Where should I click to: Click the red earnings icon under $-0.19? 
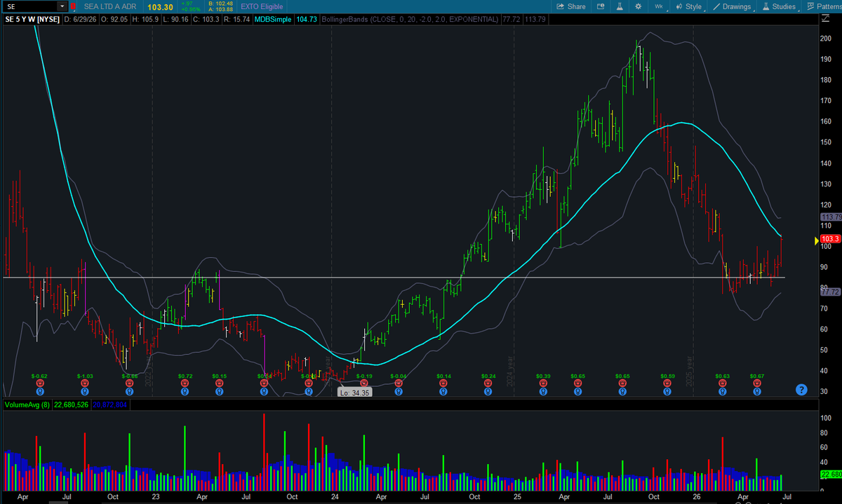click(365, 384)
